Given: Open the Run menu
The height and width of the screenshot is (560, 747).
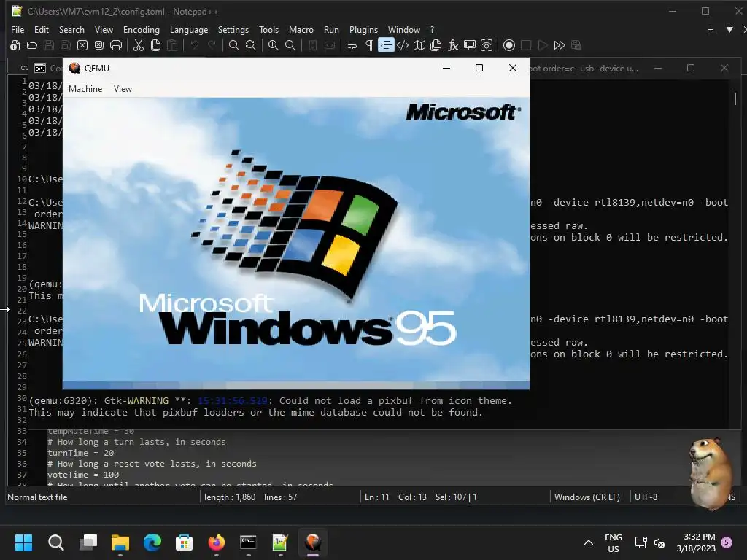Looking at the screenshot, I should pos(331,29).
